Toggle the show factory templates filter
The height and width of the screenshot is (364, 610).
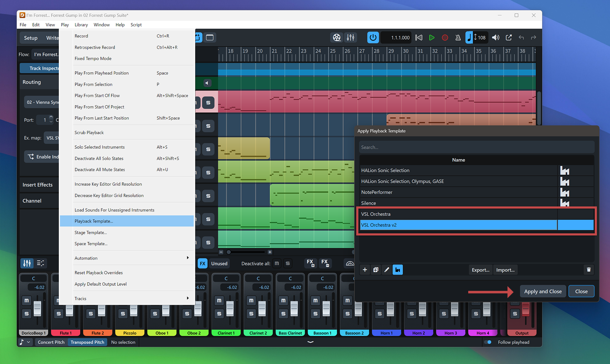[398, 270]
